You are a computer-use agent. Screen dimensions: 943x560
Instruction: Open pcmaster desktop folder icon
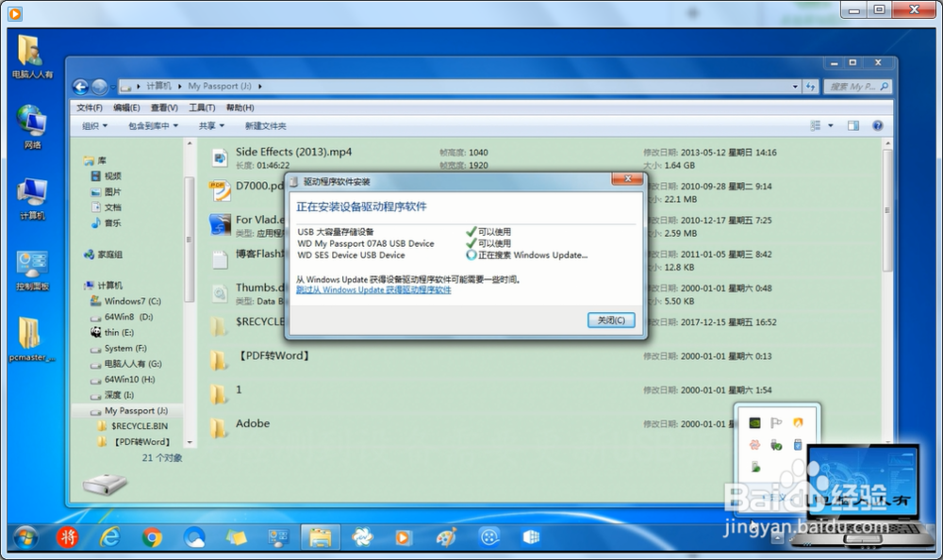pyautogui.click(x=31, y=339)
